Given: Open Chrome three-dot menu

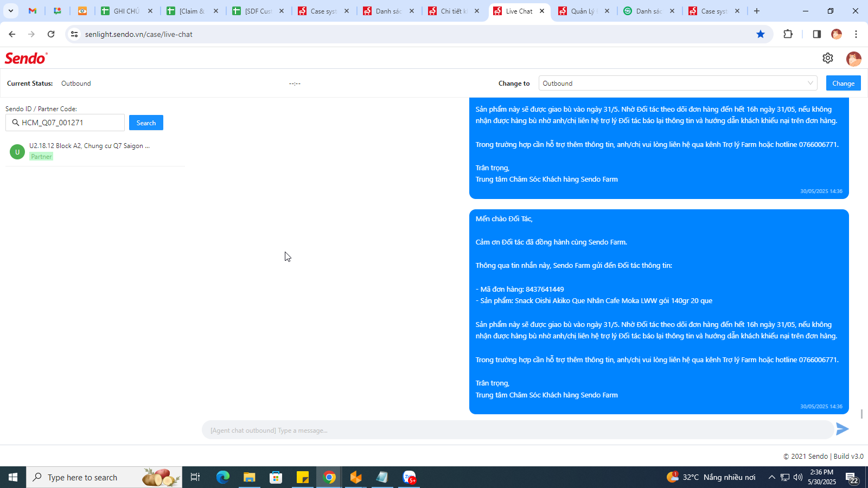Looking at the screenshot, I should (856, 34).
